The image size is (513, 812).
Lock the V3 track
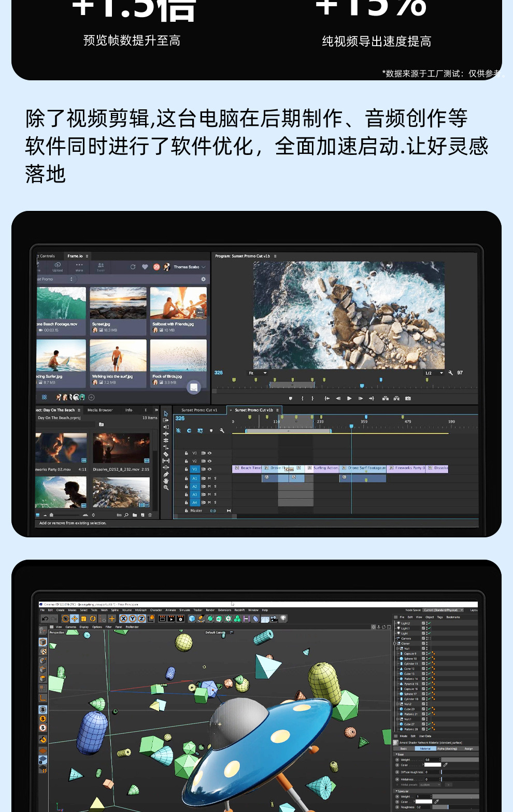point(186,453)
